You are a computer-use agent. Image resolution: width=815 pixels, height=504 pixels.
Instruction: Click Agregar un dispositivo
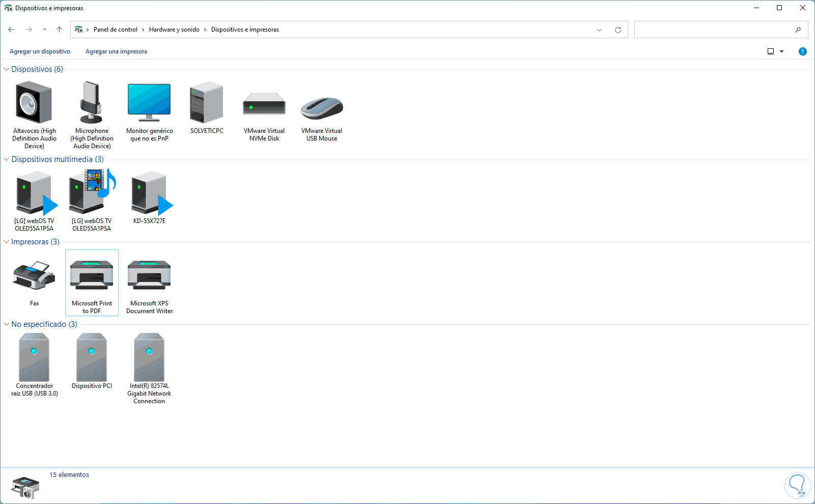tap(40, 51)
